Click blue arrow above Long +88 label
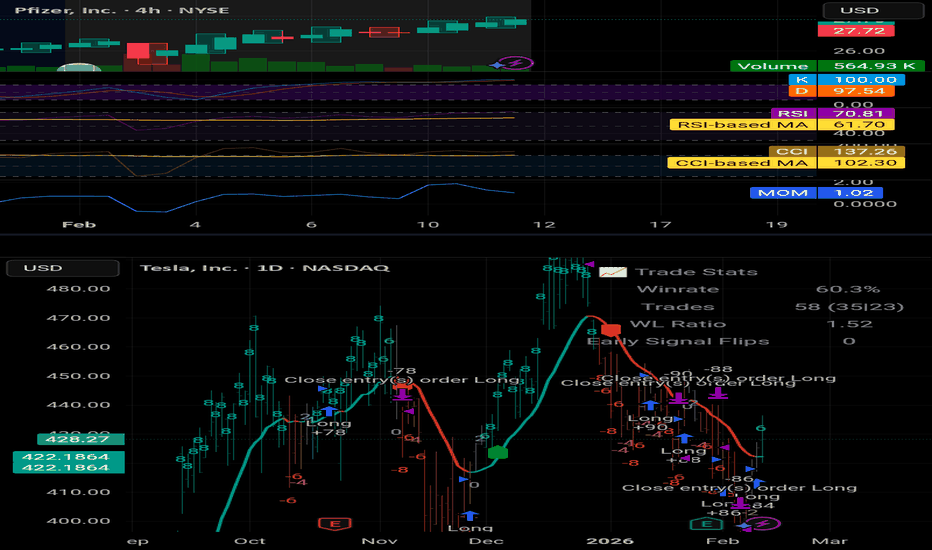Viewport: 932px width, 550px height. (x=683, y=438)
